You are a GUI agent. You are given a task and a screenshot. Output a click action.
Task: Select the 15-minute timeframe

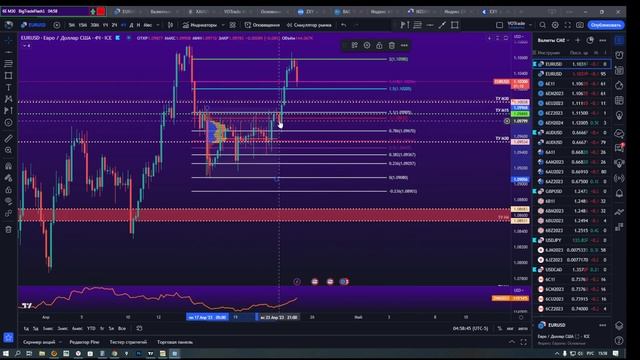pos(82,25)
